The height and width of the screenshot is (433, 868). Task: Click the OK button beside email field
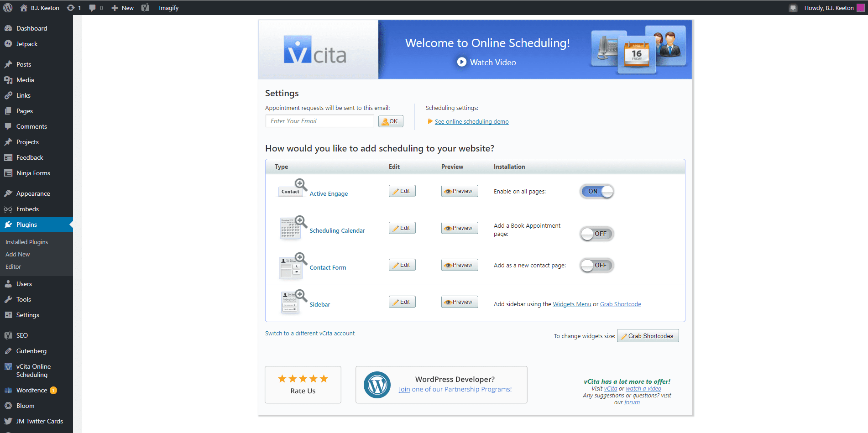pos(391,121)
